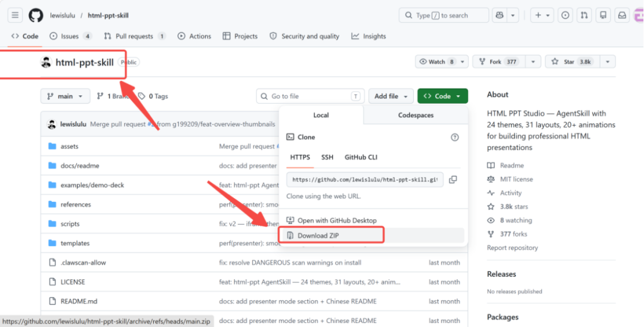
Task: Open the templates folder
Action: pyautogui.click(x=75, y=243)
